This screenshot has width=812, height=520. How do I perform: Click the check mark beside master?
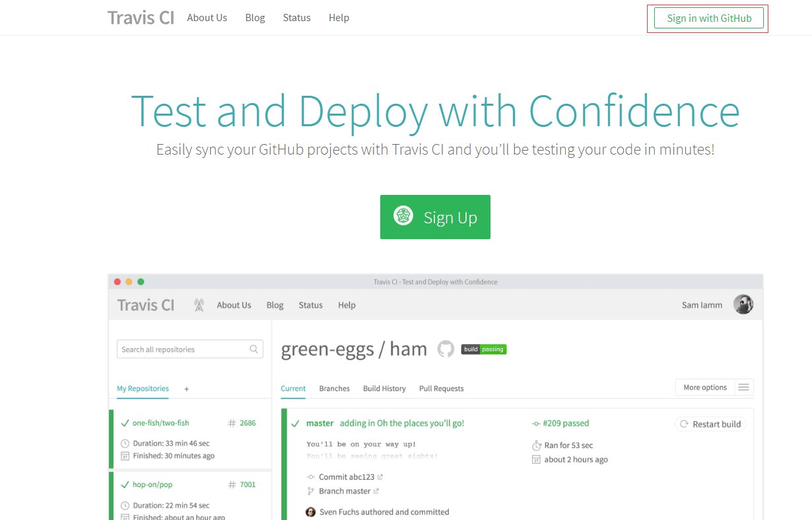[x=295, y=423]
